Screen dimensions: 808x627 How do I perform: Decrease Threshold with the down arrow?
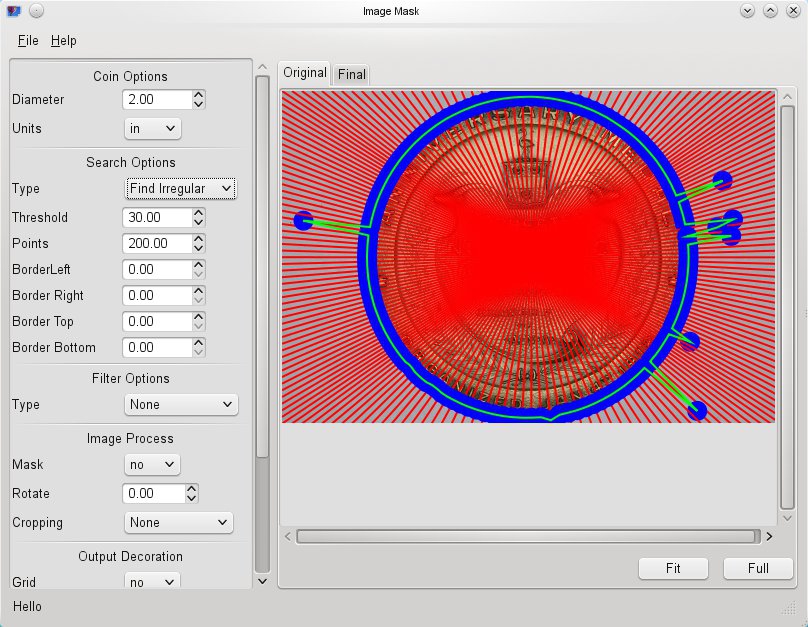coord(199,222)
